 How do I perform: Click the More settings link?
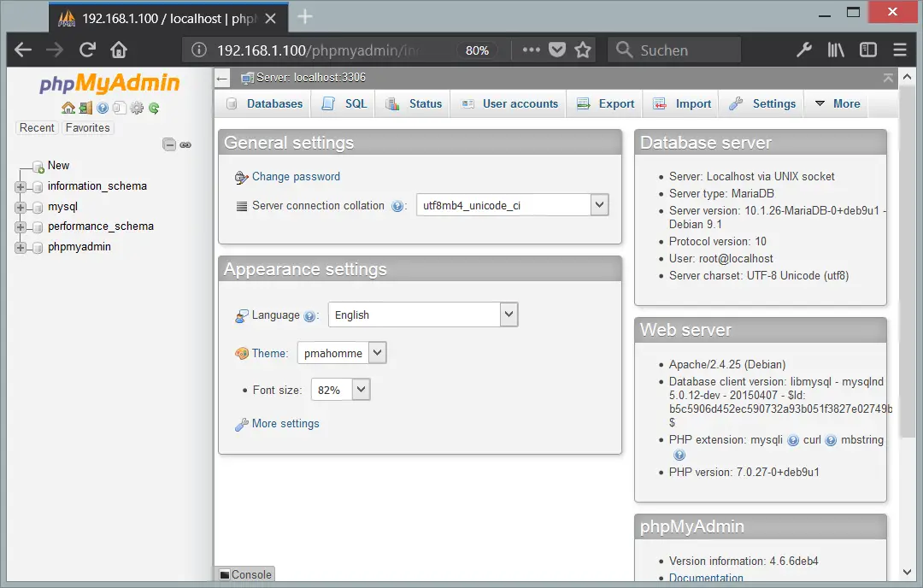coord(285,424)
